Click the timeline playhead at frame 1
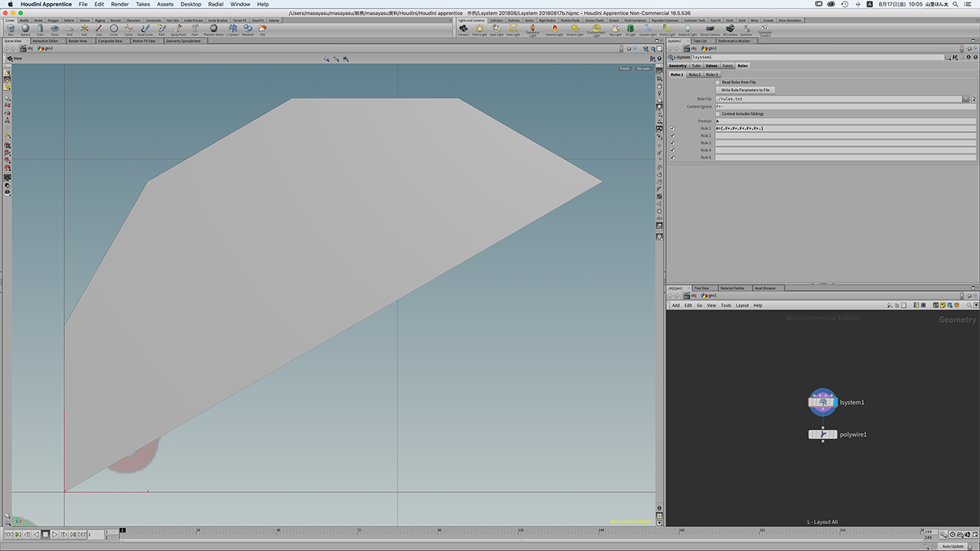The height and width of the screenshot is (551, 980). (x=122, y=530)
